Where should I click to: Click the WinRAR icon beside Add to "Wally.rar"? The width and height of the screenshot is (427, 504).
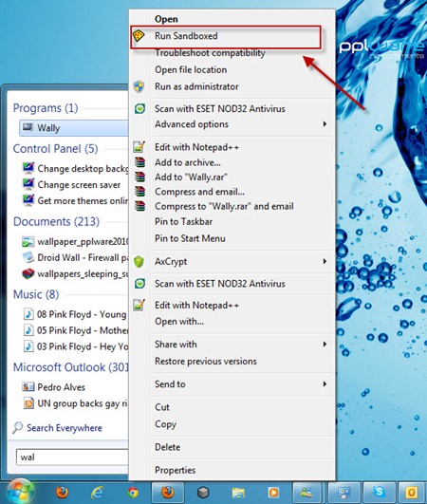[x=139, y=177]
